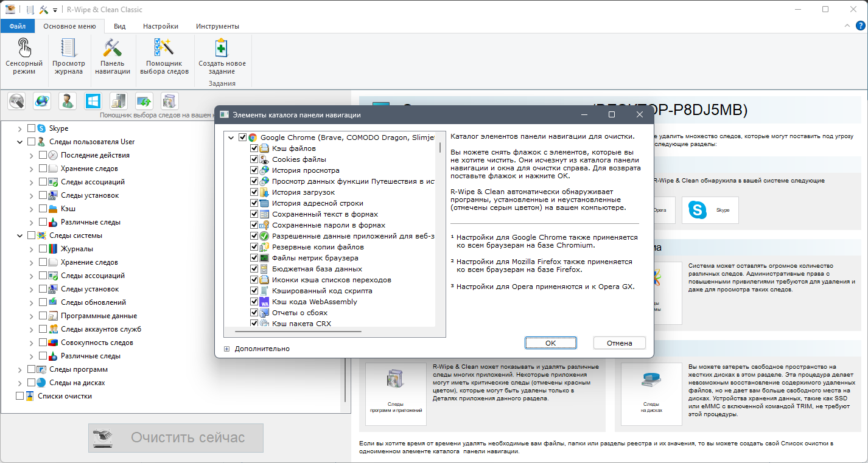Click Следы на дисках thumbnail in right pane

[x=651, y=394]
